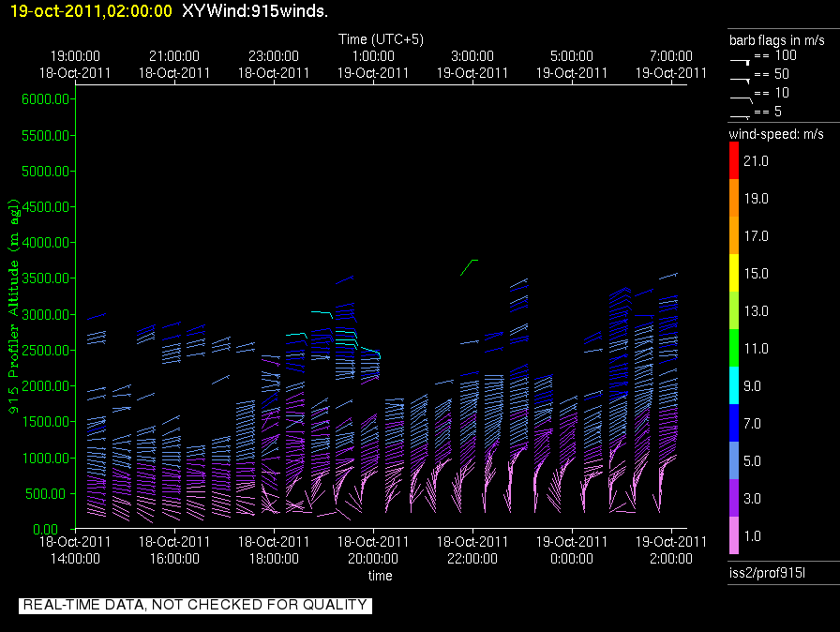The height and width of the screenshot is (632, 840).
Task: Click the pink 1.0 color bar segment
Action: [x=733, y=535]
